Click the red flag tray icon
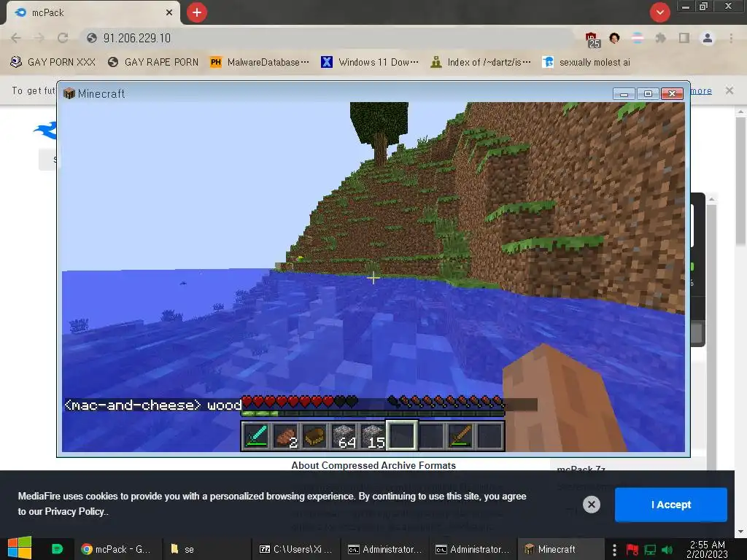The image size is (747, 560). [x=632, y=550]
